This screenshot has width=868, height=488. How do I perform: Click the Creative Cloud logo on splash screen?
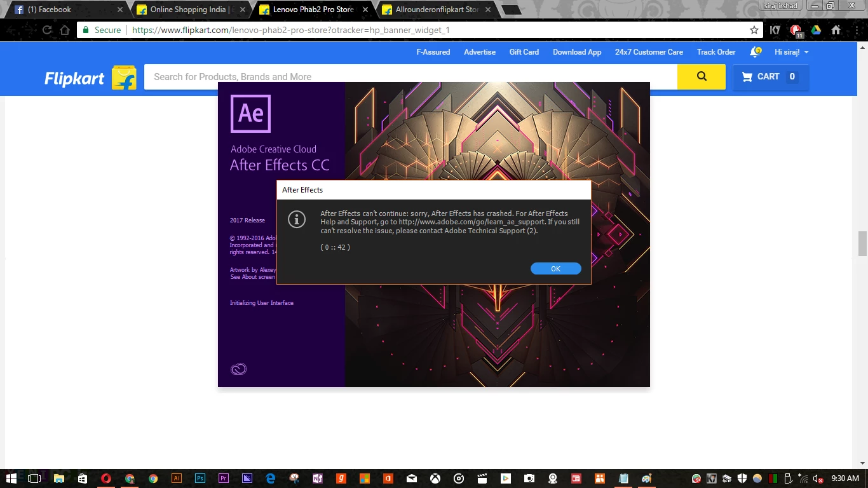238,369
